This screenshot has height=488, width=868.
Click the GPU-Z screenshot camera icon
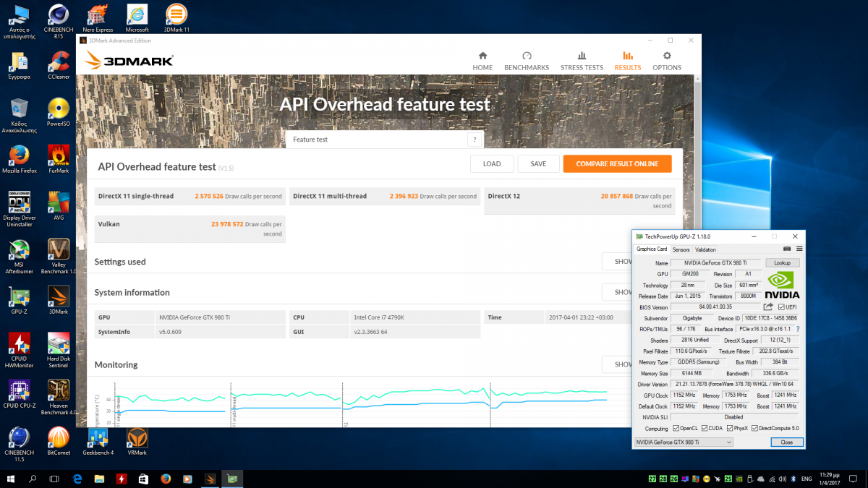pos(787,249)
